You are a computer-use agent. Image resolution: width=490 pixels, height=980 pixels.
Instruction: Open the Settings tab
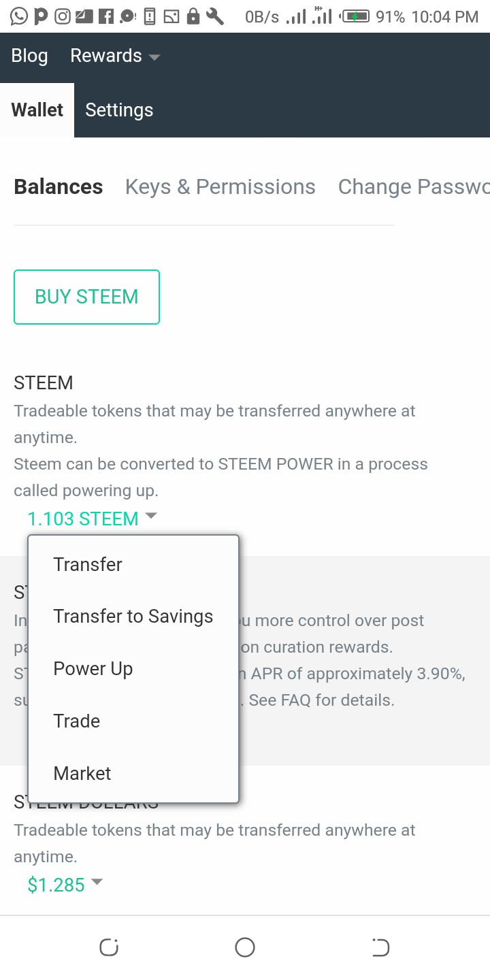119,110
